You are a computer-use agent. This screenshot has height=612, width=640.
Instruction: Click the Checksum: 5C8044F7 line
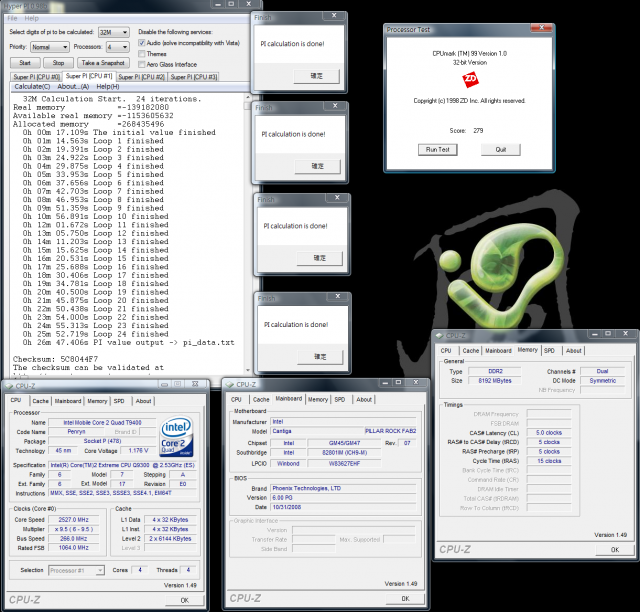click(56, 359)
